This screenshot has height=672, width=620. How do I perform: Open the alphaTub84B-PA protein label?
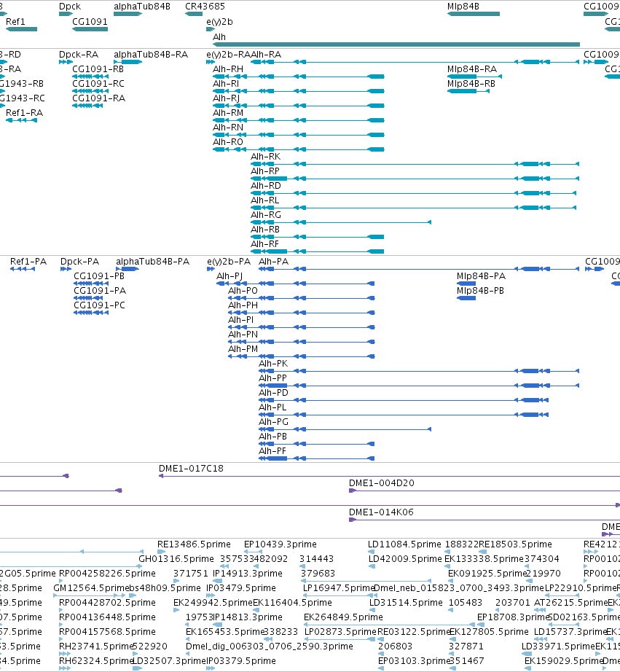(152, 262)
